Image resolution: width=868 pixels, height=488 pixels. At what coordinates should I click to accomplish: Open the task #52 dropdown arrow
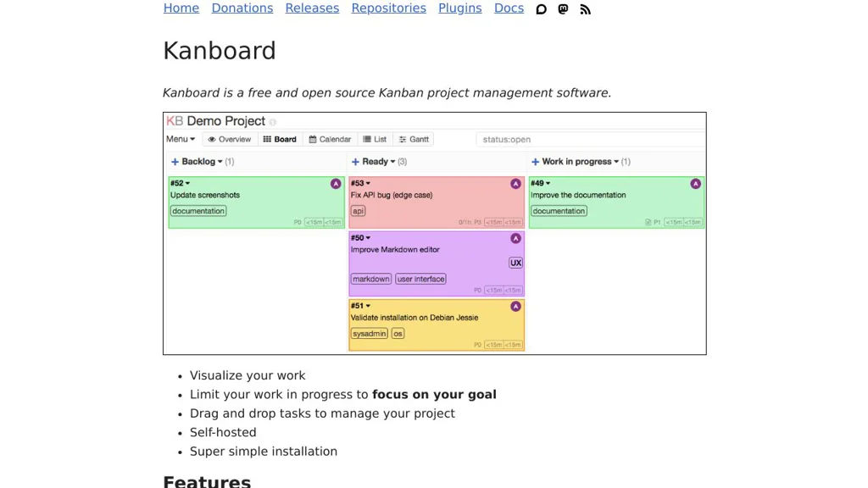coord(187,184)
